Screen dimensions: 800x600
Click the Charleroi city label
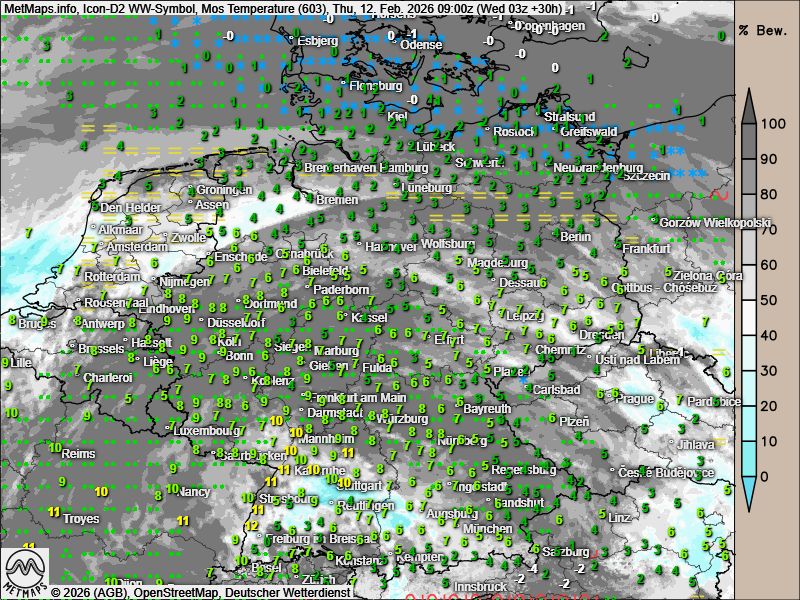click(108, 378)
